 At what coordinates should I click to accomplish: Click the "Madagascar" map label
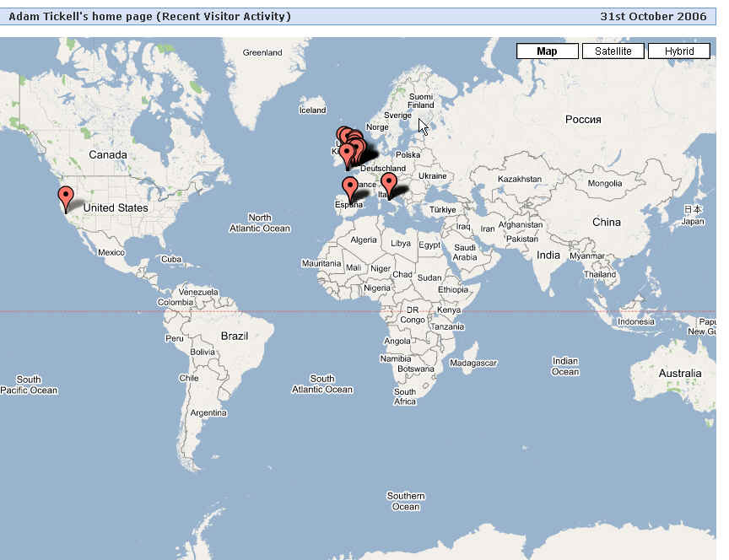[473, 363]
